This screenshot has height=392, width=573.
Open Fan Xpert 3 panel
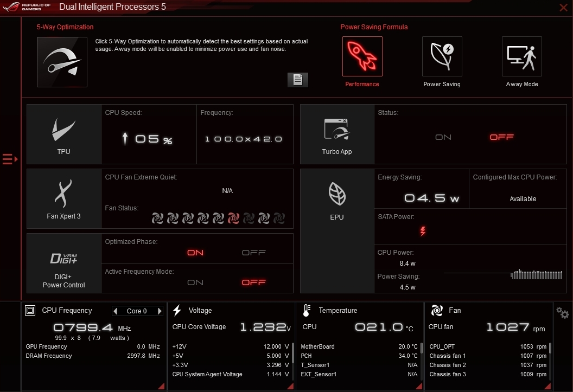coord(63,198)
